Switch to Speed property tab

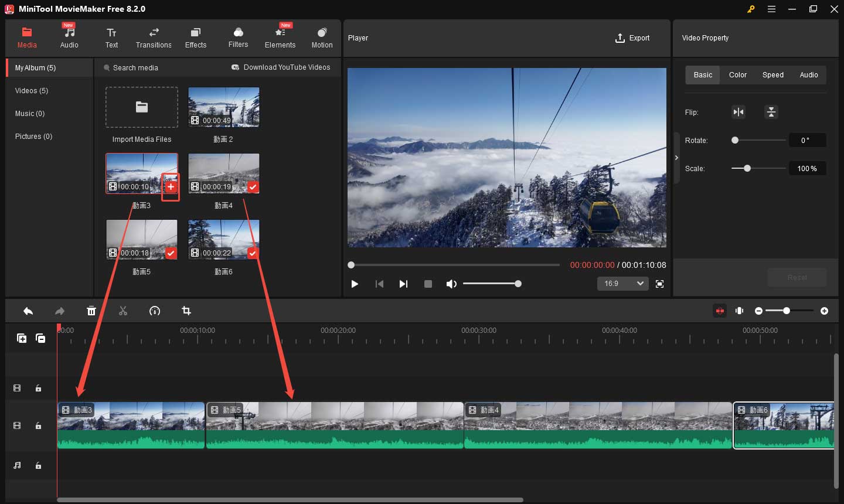point(773,75)
